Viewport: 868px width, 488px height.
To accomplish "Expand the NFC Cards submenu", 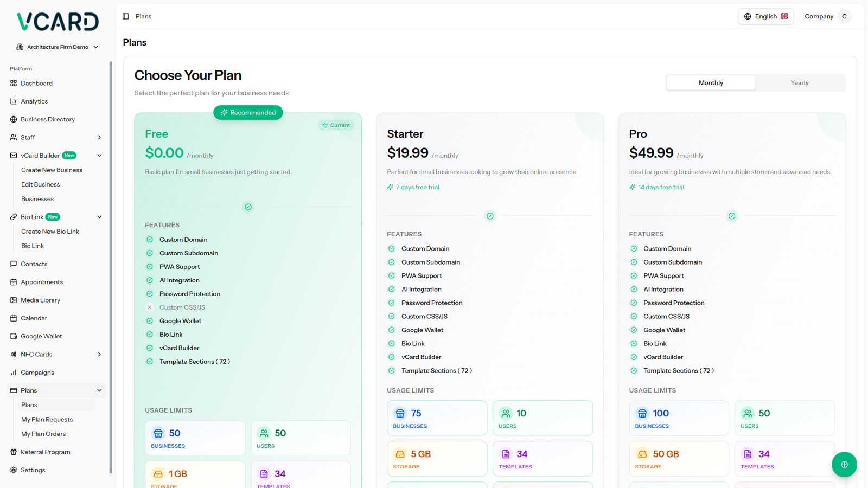I will click(x=99, y=355).
